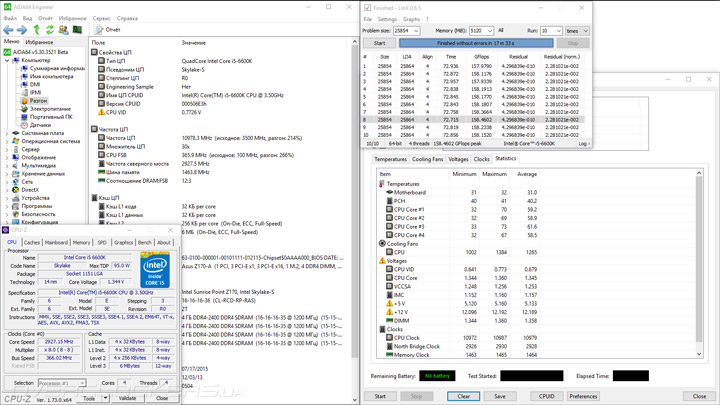Switch to CPU-Z Memory tab
Viewport: 720px width, 405px height.
pos(81,242)
